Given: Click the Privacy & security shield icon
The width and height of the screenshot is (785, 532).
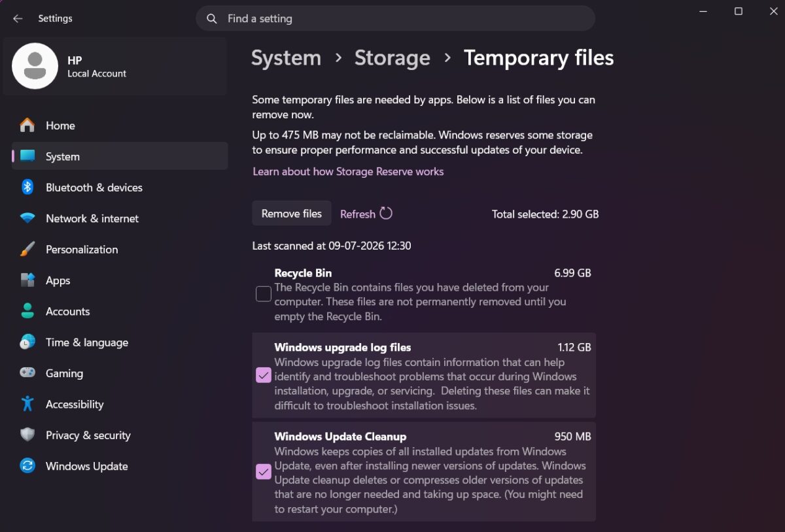Looking at the screenshot, I should pos(27,435).
